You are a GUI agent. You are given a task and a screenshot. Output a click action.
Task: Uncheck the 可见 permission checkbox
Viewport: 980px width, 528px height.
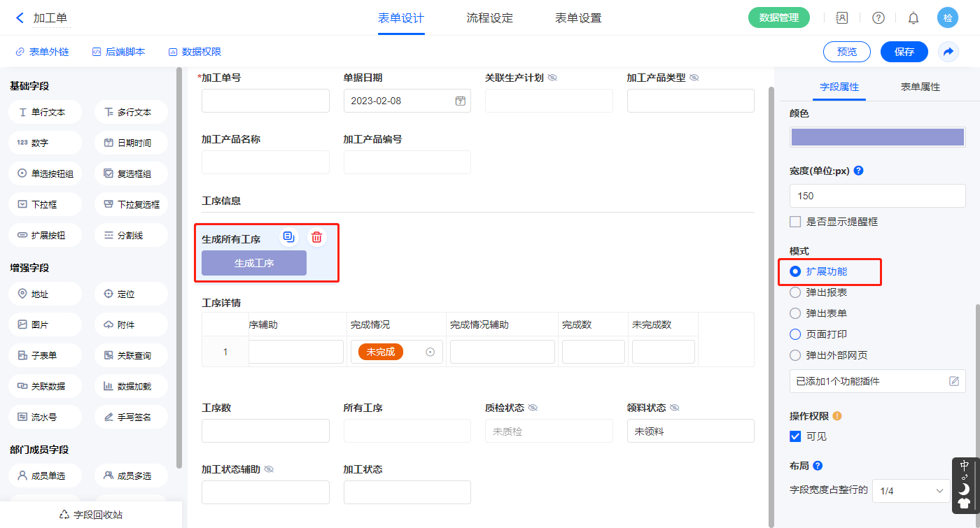[x=795, y=436]
